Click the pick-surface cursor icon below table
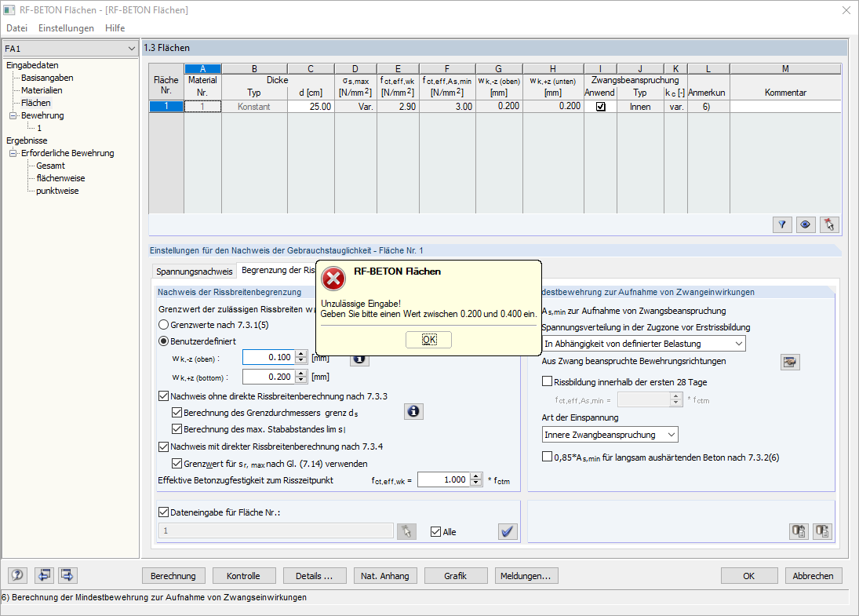The width and height of the screenshot is (859, 616). (x=829, y=224)
